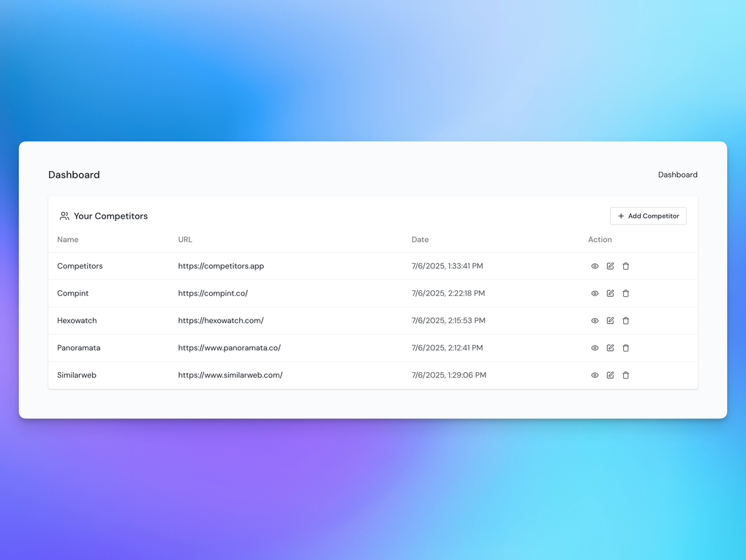Edit the Panoramata competitor
This screenshot has width=746, height=560.
pyautogui.click(x=611, y=348)
